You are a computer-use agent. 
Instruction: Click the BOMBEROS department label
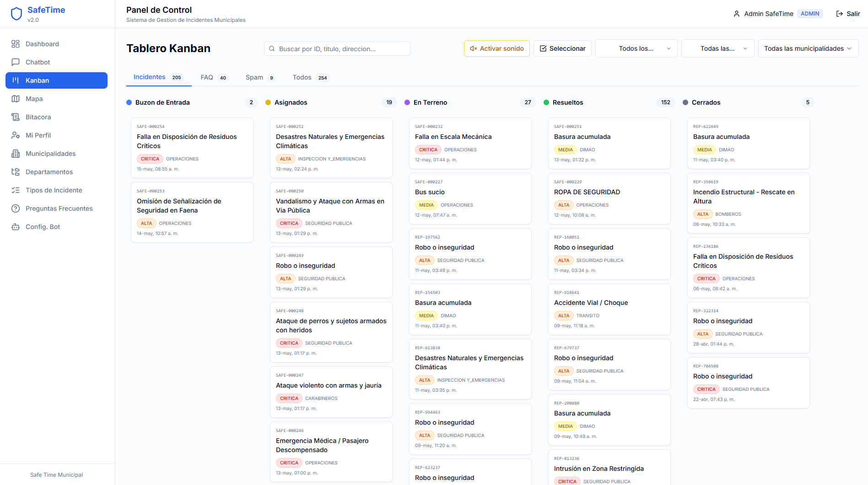728,214
